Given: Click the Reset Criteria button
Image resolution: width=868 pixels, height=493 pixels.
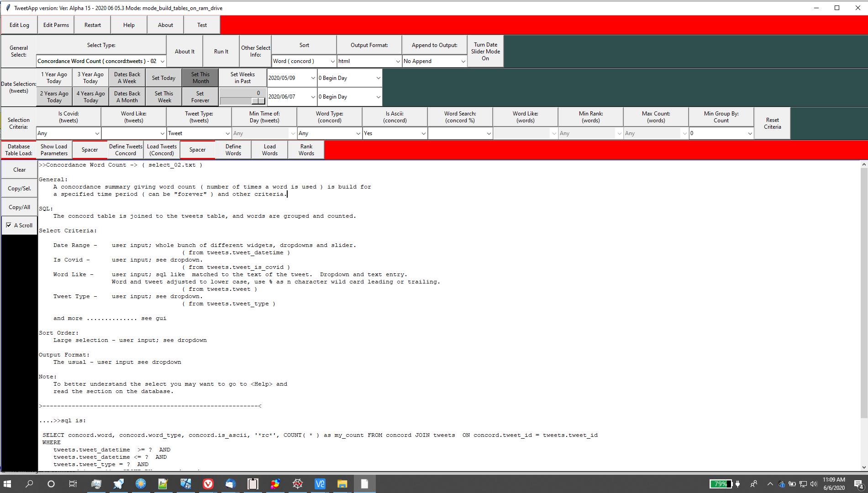Looking at the screenshot, I should click(x=772, y=124).
